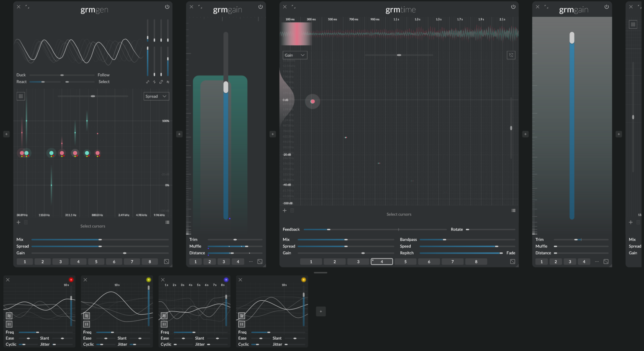Select preset 6 in grmtime

pyautogui.click(x=429, y=262)
